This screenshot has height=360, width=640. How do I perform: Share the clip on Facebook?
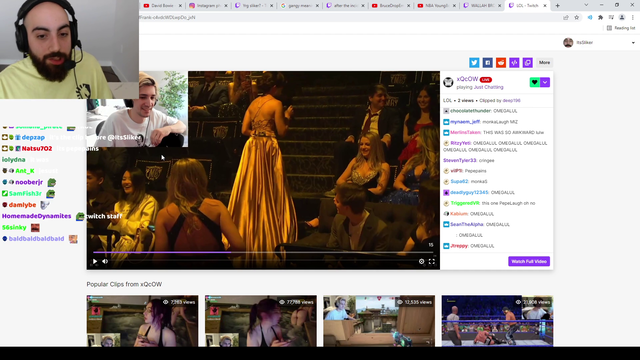click(487, 62)
